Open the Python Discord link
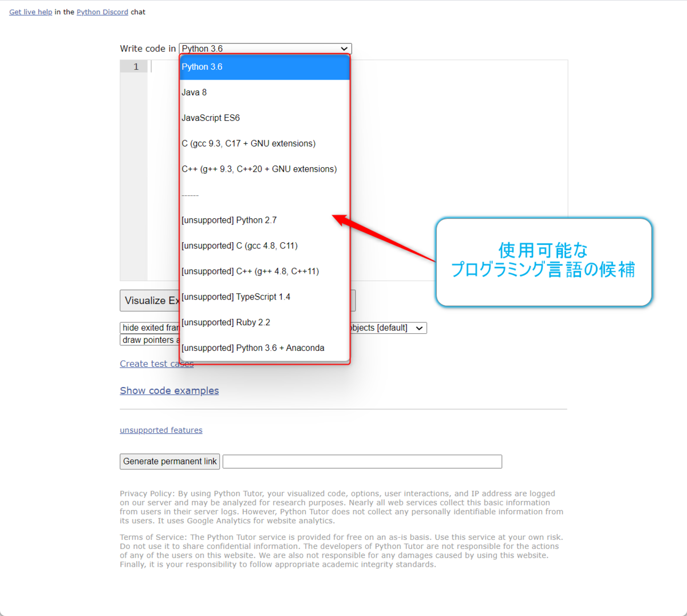 tap(102, 12)
